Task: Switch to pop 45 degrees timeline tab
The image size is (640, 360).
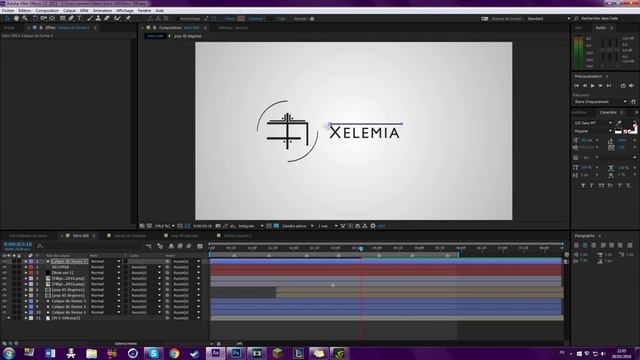Action: click(184, 236)
